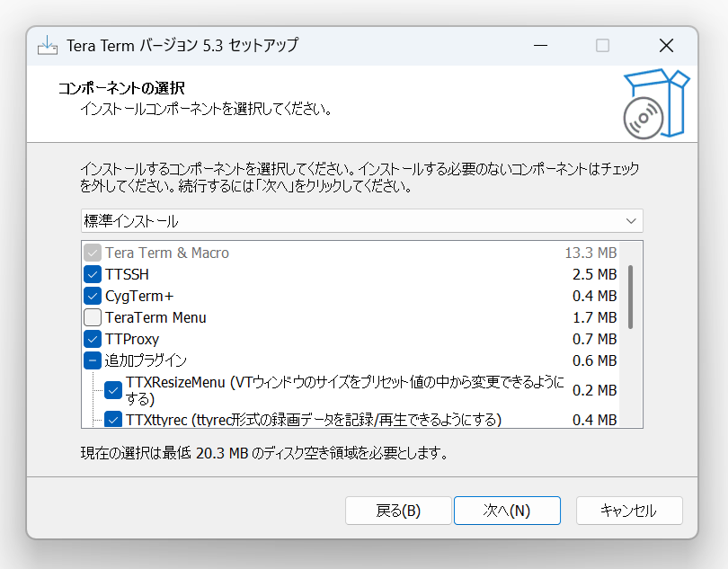Close the Tera Term setup window
The height and width of the screenshot is (569, 728).
(x=666, y=46)
